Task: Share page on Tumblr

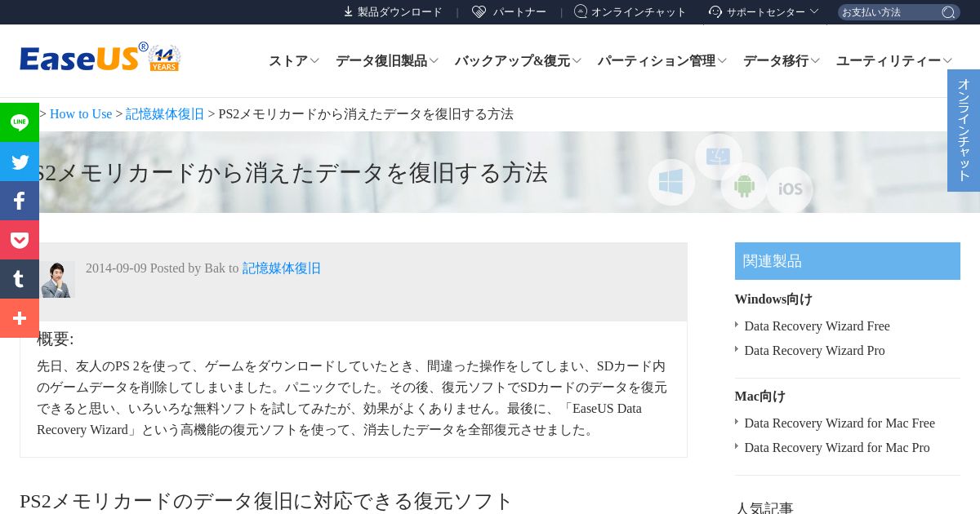Action: click(20, 279)
